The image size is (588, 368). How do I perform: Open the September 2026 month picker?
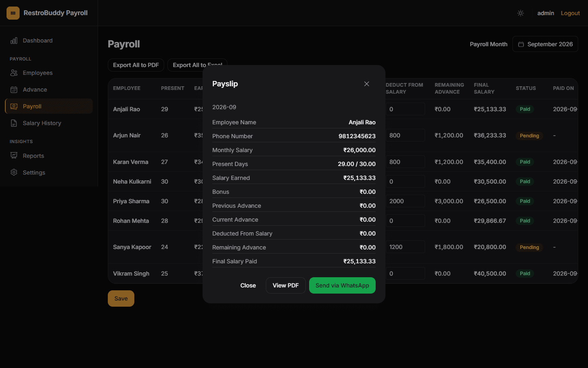(x=545, y=44)
